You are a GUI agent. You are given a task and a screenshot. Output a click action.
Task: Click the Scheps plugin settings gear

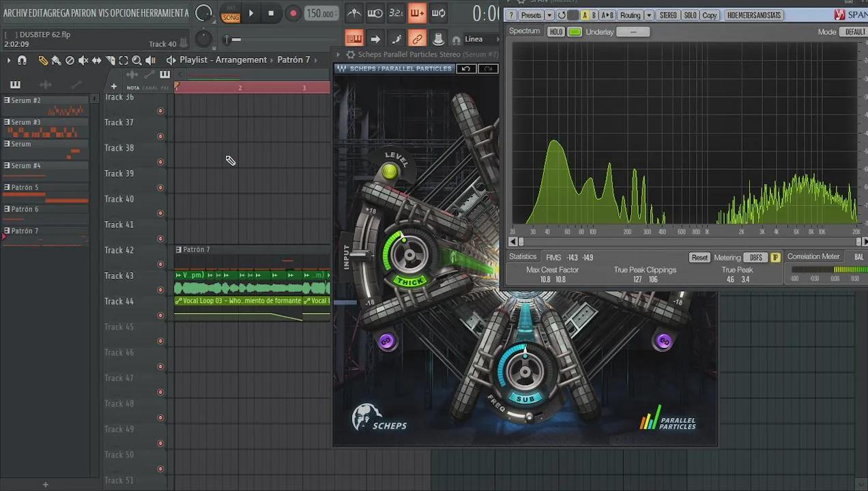pyautogui.click(x=351, y=55)
